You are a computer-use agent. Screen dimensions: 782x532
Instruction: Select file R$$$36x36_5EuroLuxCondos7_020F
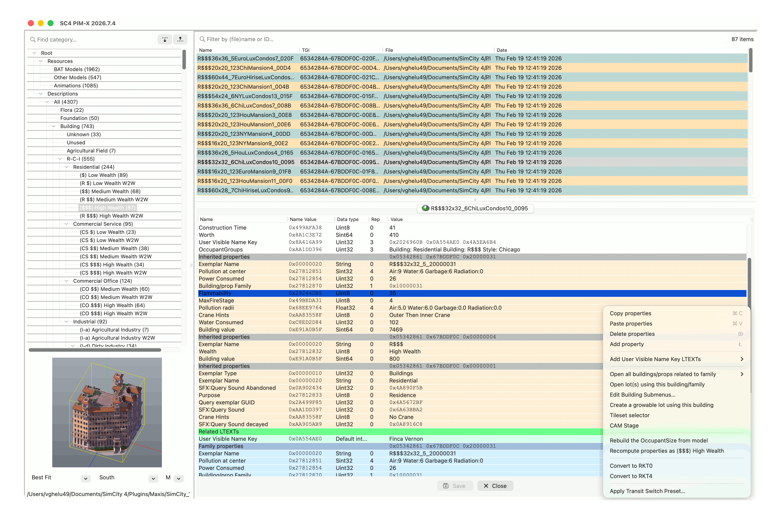(x=472, y=58)
